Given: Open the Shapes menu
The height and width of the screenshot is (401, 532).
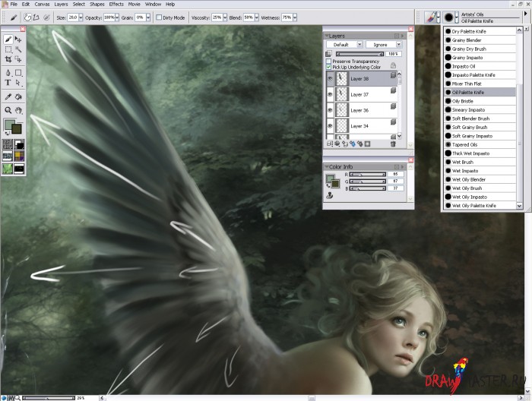Looking at the screenshot, I should point(97,4).
